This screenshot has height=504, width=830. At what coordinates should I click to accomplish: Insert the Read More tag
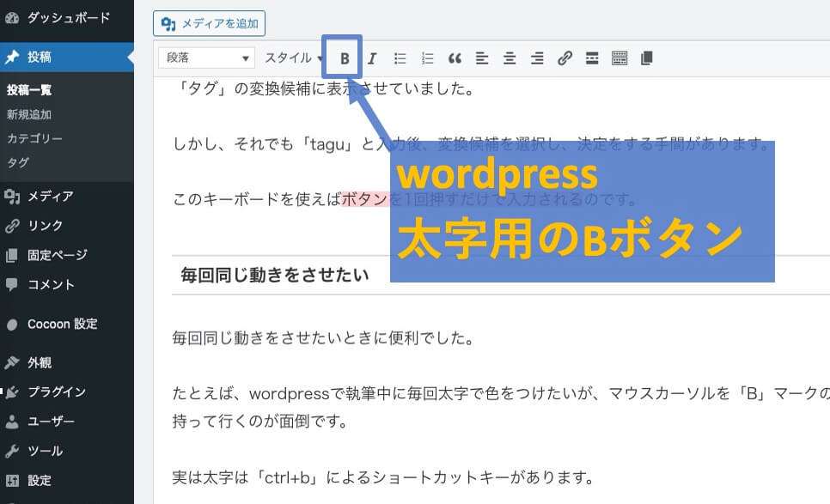pos(591,58)
